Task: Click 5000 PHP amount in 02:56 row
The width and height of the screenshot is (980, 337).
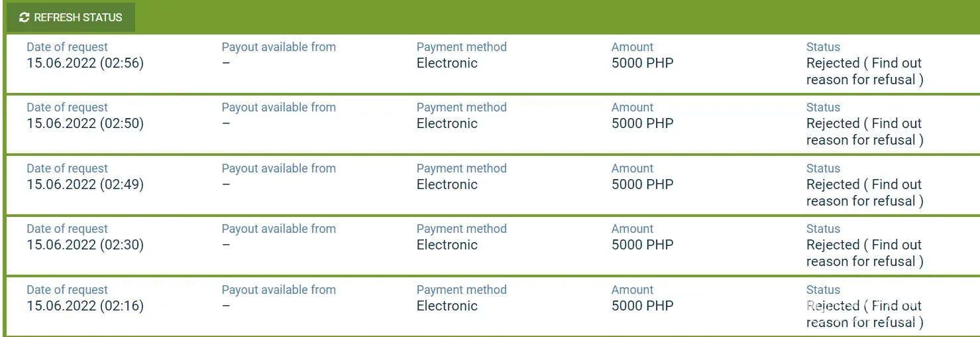Action: [642, 64]
